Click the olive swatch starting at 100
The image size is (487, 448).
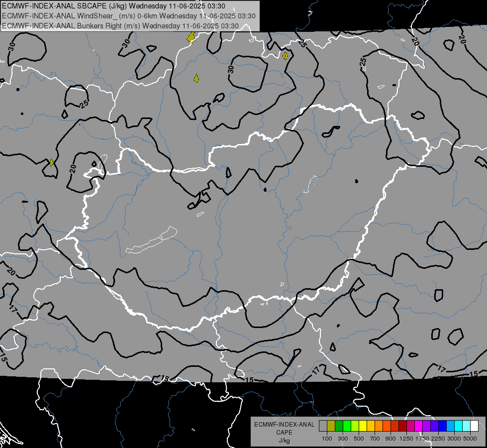[331, 426]
